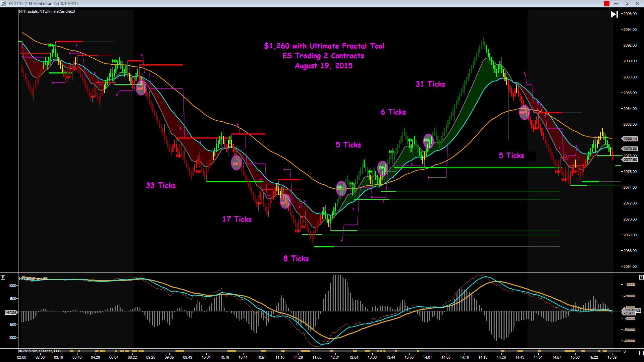Minimize the ES 09-15 chart window
Viewport: 644px width, 362px height.
click(616, 4)
